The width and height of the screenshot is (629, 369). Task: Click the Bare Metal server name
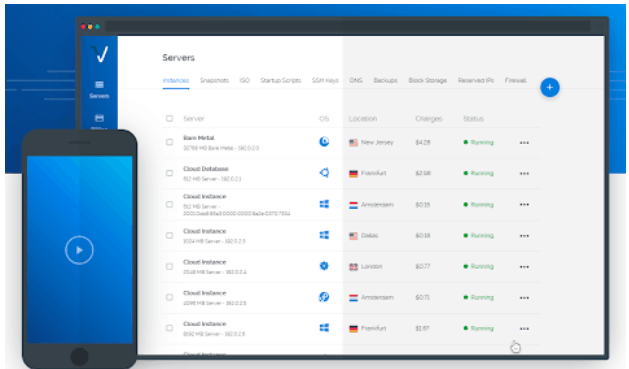[199, 138]
